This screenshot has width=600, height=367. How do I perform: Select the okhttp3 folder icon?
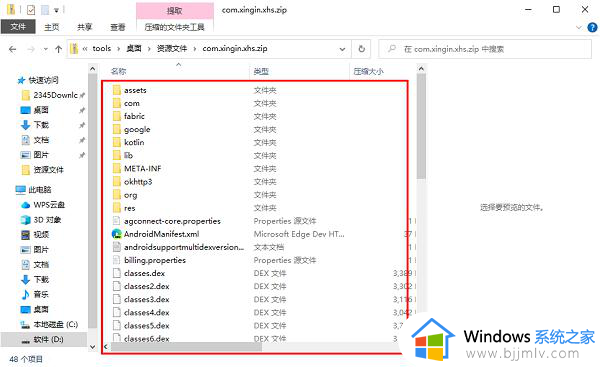[117, 182]
